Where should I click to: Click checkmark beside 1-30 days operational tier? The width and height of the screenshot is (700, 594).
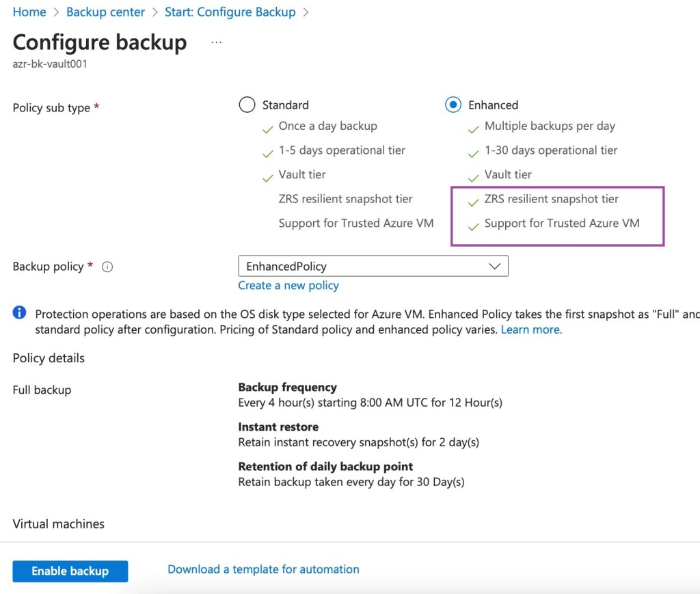473,152
